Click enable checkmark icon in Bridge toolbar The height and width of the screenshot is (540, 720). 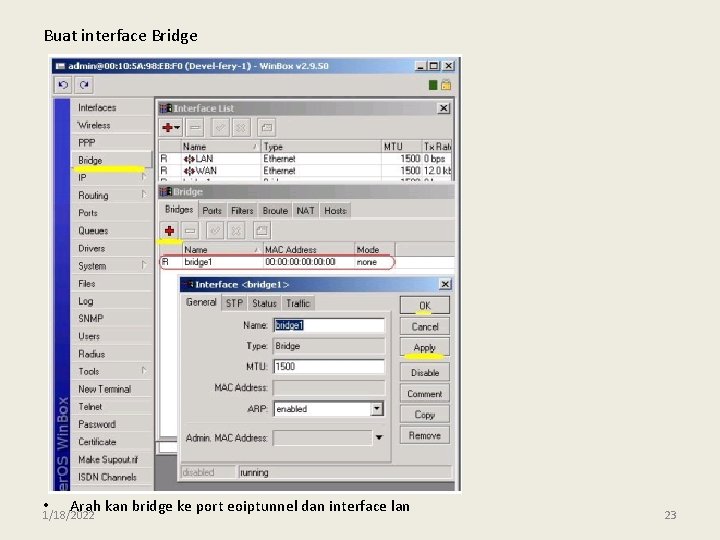pyautogui.click(x=215, y=231)
